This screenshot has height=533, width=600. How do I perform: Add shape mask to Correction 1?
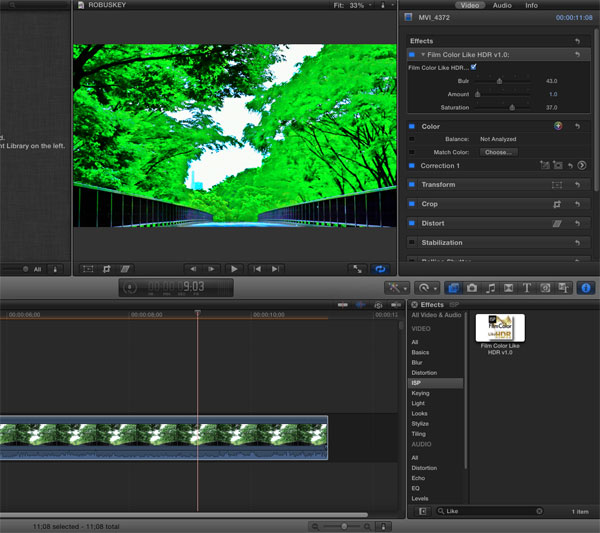(558, 165)
